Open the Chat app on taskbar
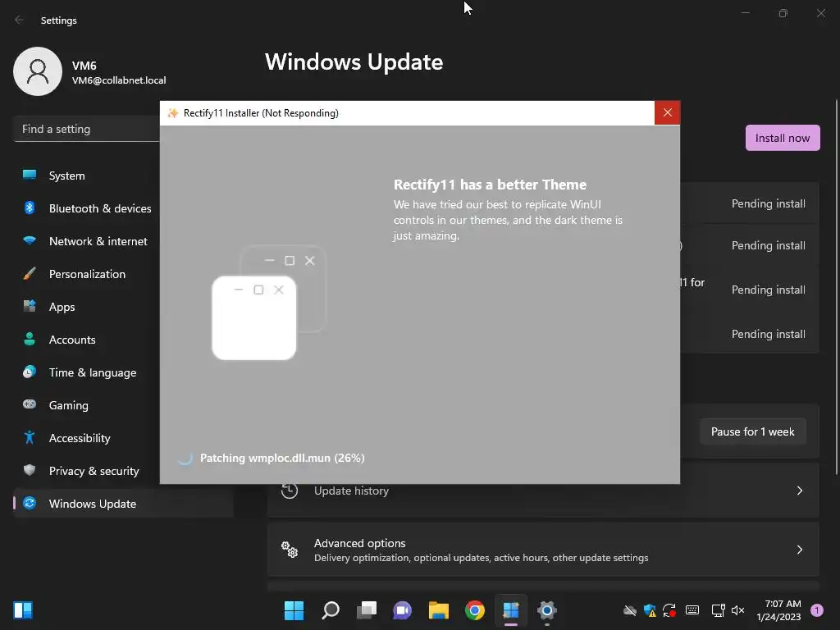 pos(402,610)
